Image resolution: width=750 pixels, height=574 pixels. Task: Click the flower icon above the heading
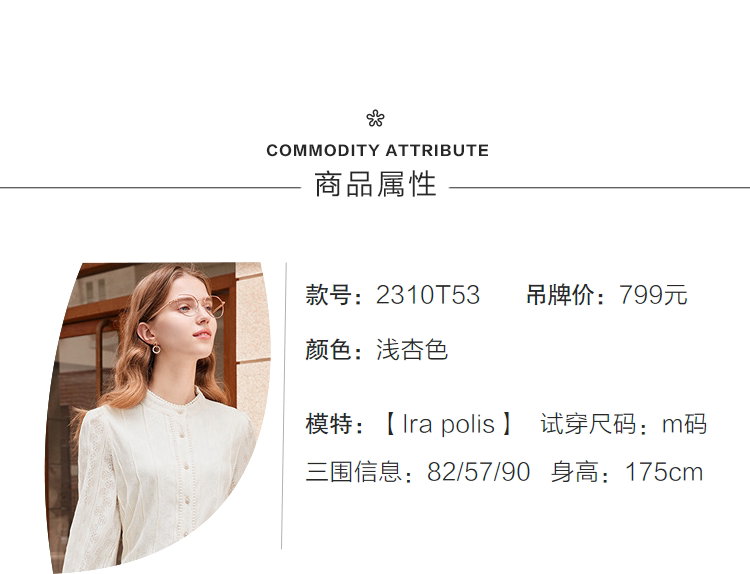(375, 119)
